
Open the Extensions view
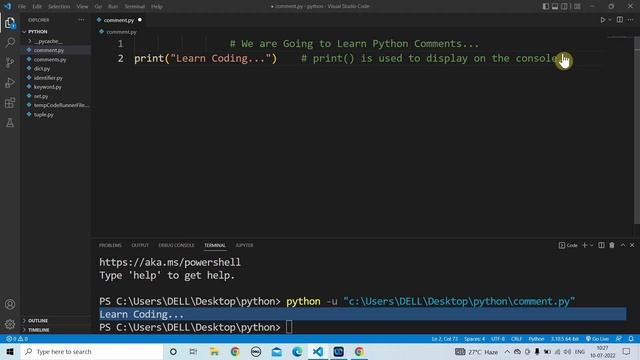10,102
